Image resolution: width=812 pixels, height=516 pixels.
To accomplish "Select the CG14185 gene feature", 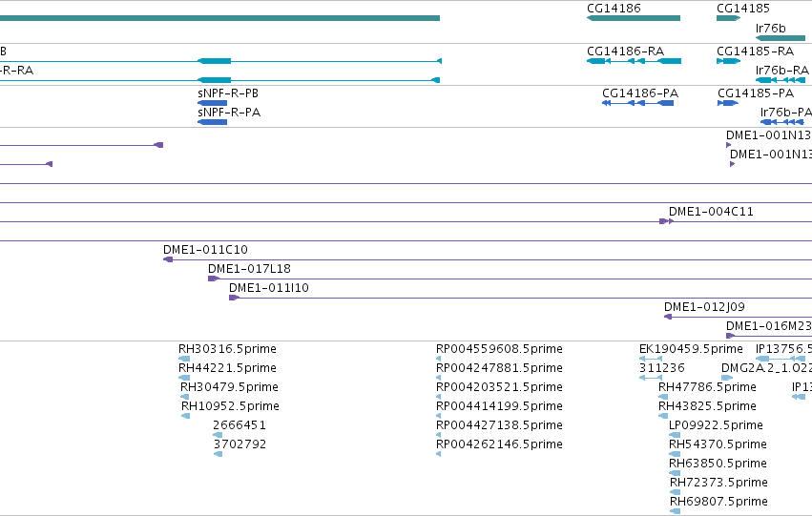I will point(742,9).
